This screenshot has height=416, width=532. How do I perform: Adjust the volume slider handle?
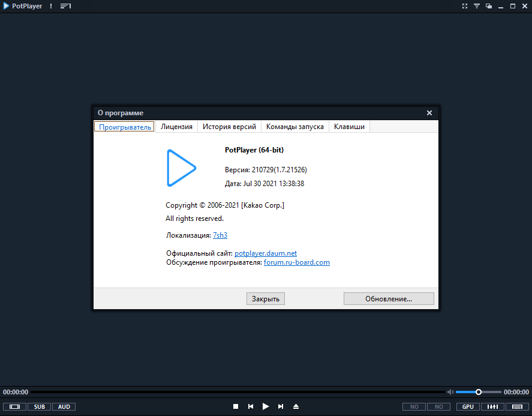tap(479, 392)
